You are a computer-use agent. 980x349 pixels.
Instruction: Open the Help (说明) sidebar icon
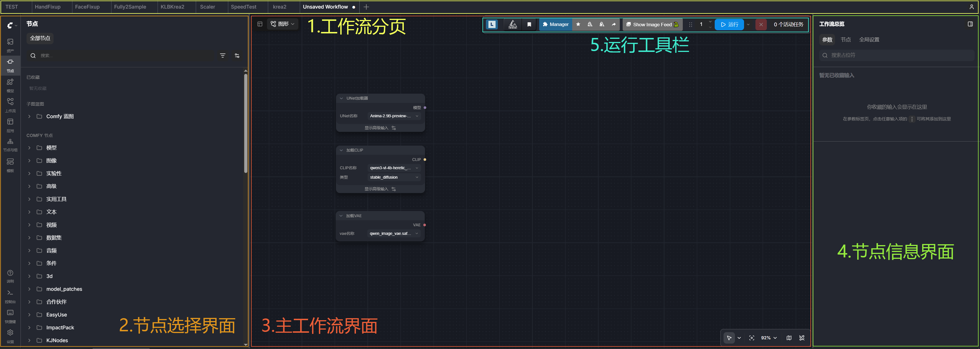click(x=10, y=276)
